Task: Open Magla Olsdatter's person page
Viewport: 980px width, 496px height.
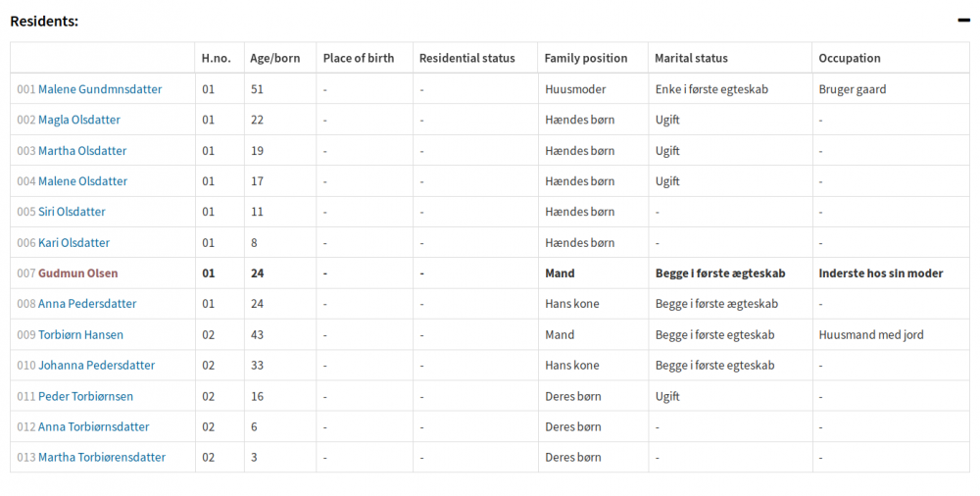Action: pos(78,120)
